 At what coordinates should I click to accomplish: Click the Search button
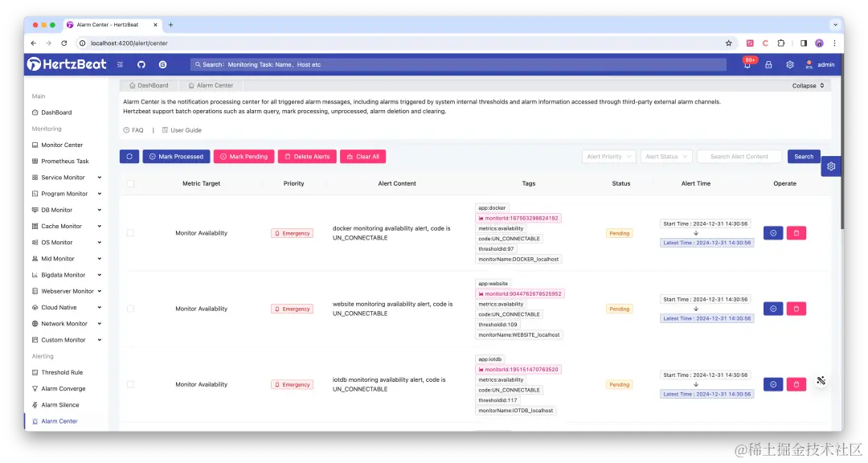[804, 157]
